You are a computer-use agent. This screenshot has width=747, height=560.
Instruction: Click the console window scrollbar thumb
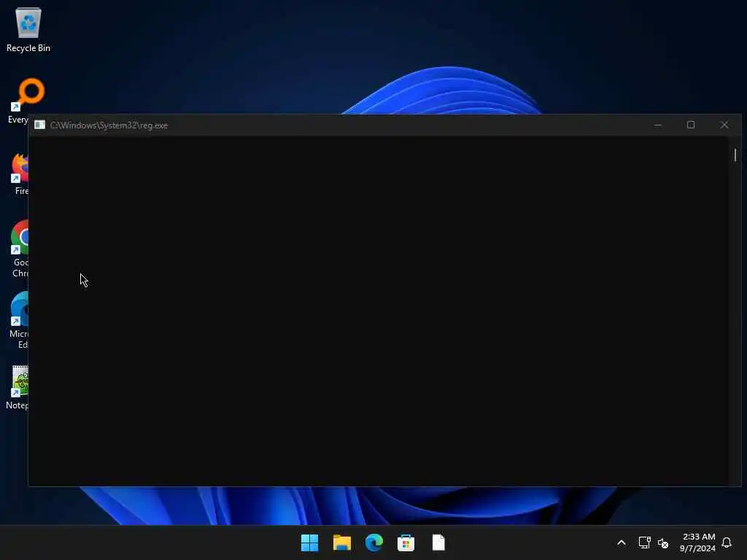(x=735, y=155)
